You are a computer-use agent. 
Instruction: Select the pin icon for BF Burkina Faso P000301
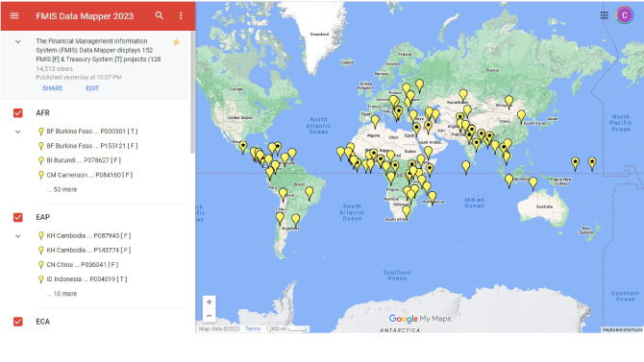point(40,132)
